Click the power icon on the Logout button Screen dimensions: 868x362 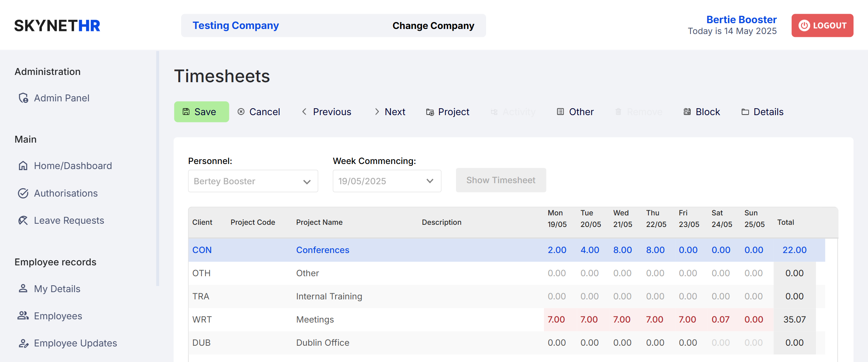point(804,25)
